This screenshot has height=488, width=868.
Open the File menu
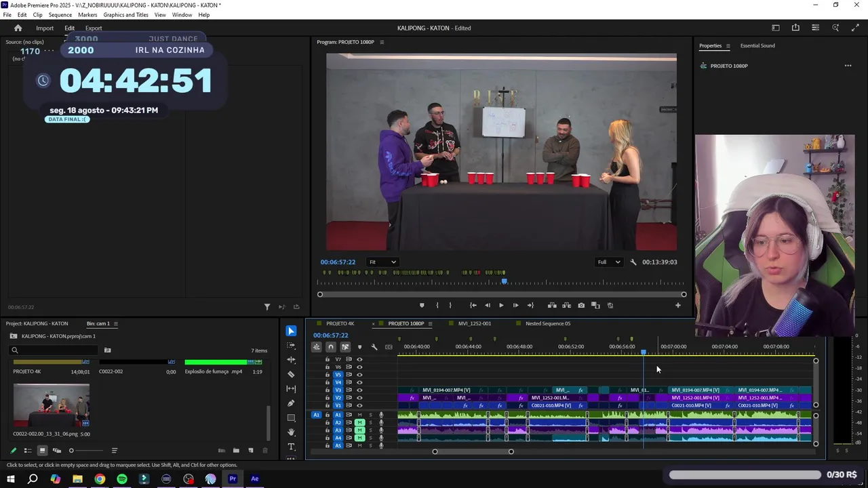pyautogui.click(x=7, y=15)
